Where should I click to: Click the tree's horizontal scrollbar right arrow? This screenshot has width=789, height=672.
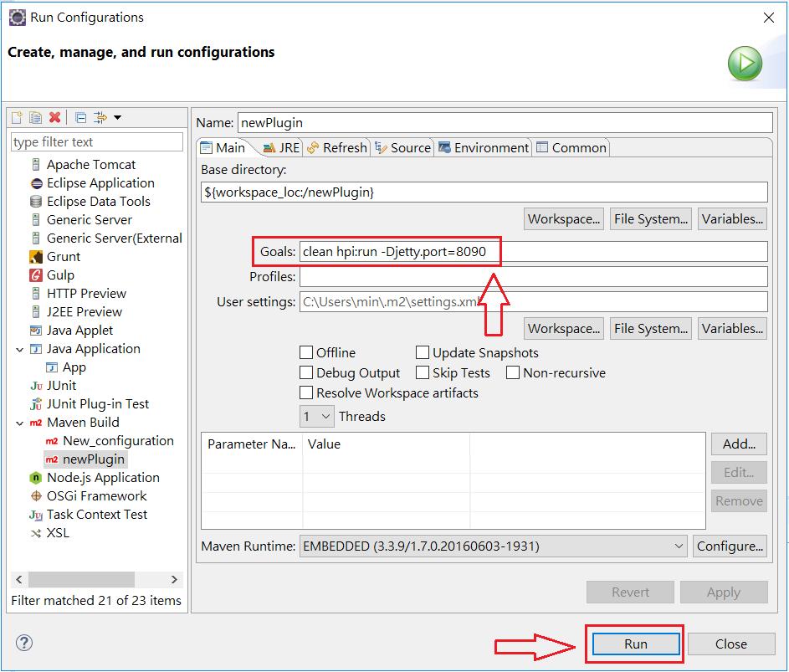[174, 579]
